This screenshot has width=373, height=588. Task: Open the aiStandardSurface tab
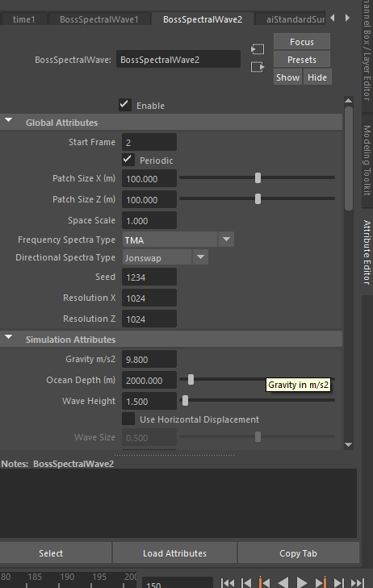291,19
